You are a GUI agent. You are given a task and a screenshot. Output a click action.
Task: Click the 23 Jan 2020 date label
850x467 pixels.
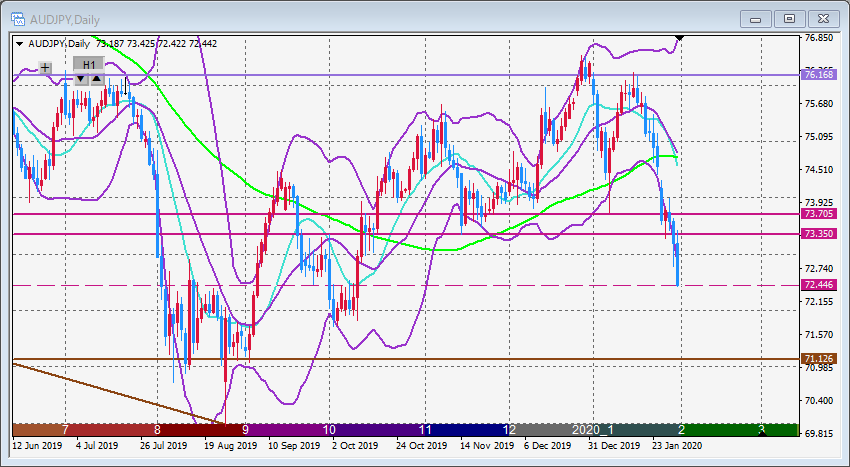pos(677,446)
